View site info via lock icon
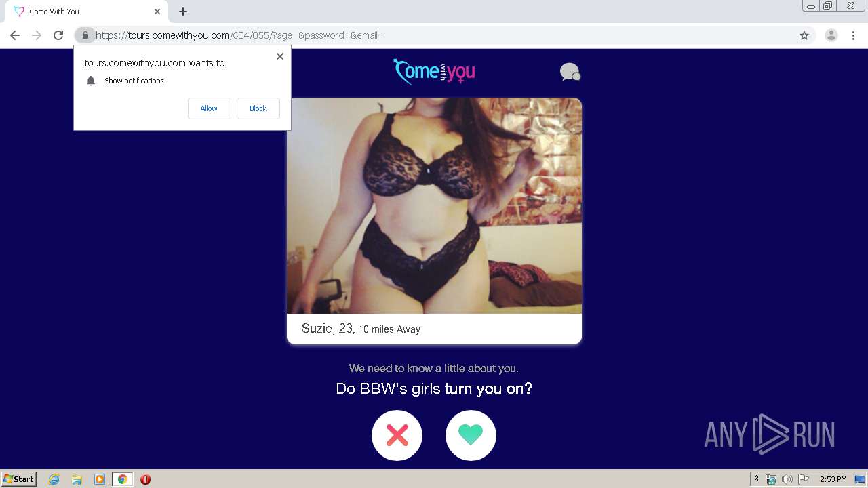 click(85, 35)
